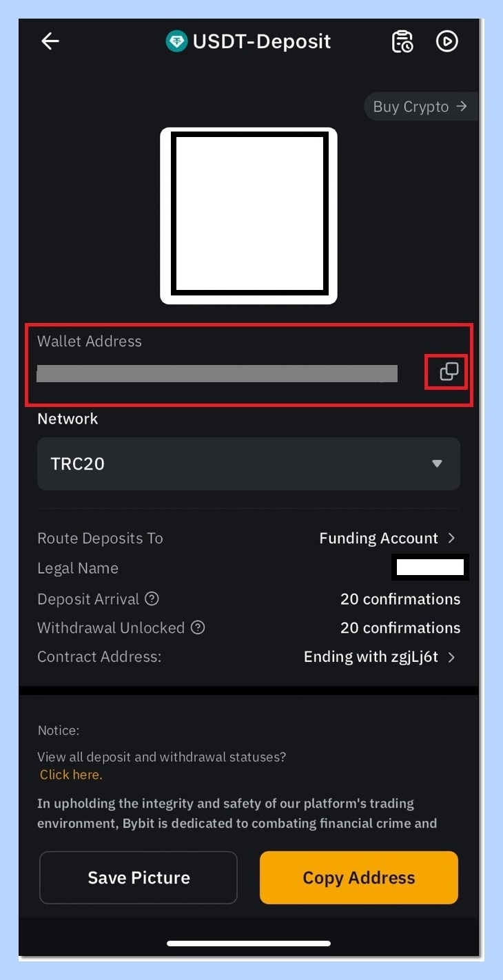The image size is (503, 980).
Task: Tap the arrow on Buy Crypto
Action: pyautogui.click(x=462, y=106)
